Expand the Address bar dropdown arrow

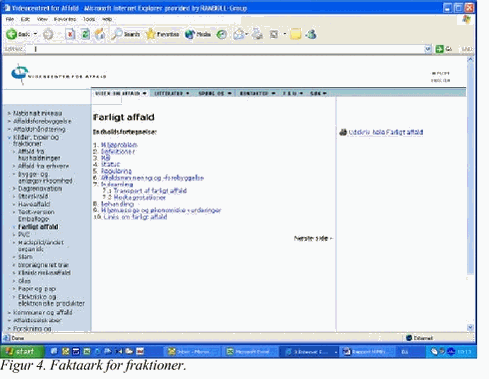[x=428, y=49]
